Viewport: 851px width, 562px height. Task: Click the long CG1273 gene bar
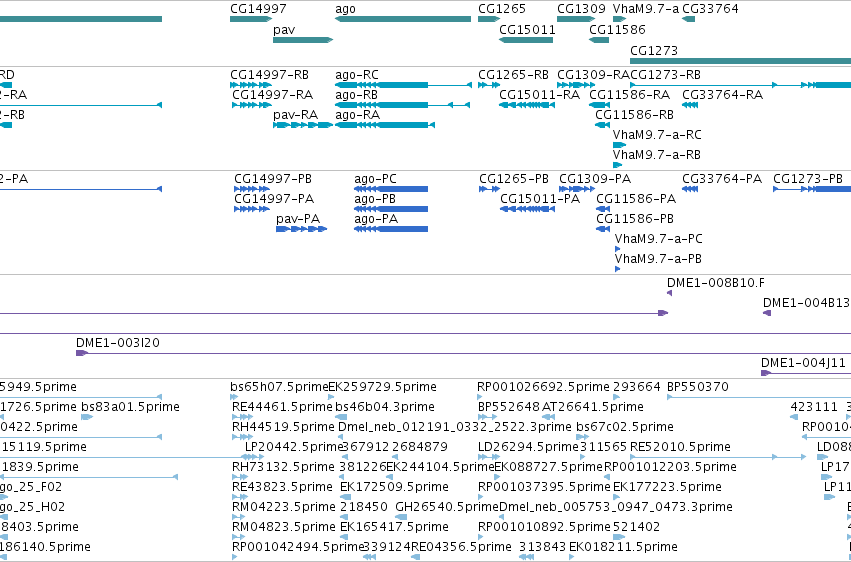(x=740, y=60)
